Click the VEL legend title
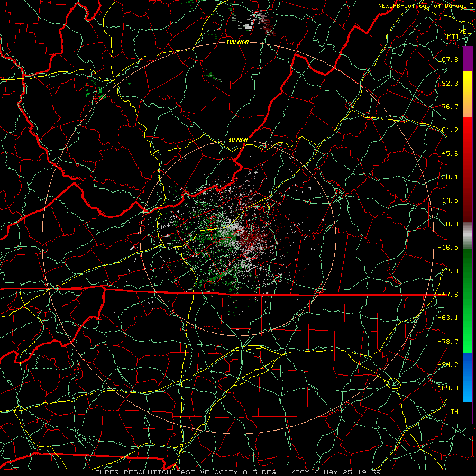476x476 pixels. coord(464,32)
